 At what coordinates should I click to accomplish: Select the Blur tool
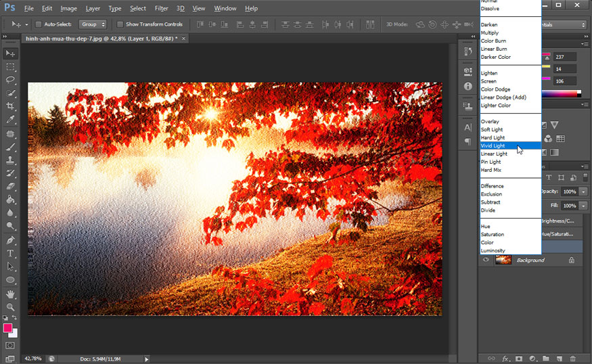[10, 212]
